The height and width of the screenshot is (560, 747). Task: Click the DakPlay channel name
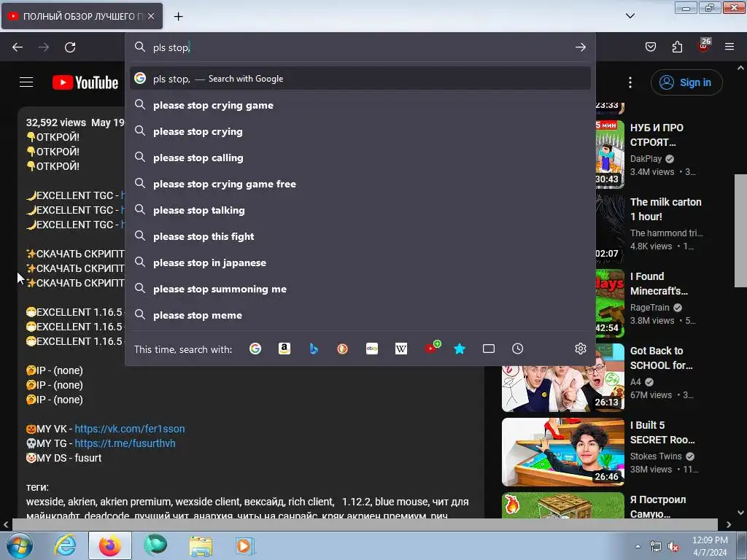pos(646,158)
